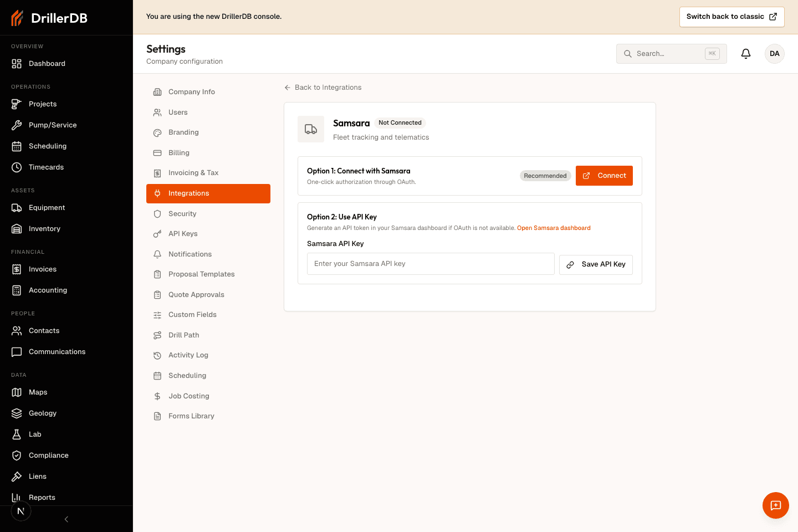Screen dimensions: 798x532
Task: Open Security settings
Action: [208, 214]
